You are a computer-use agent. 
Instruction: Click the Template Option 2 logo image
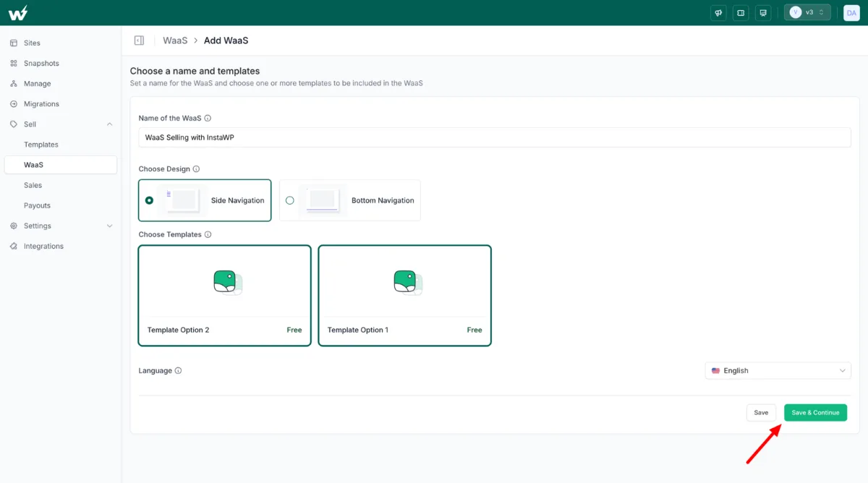[228, 282]
